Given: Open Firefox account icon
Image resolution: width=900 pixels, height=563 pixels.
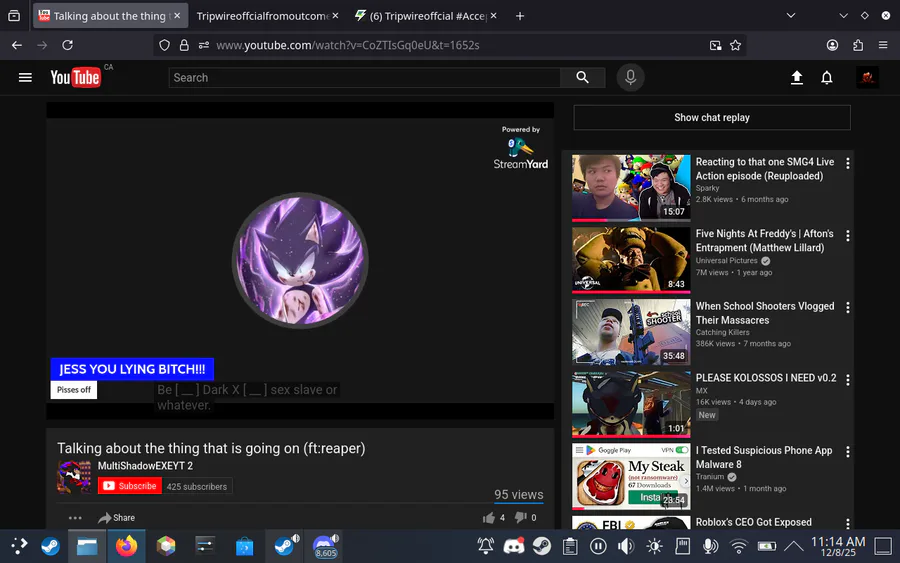Looking at the screenshot, I should (x=832, y=45).
